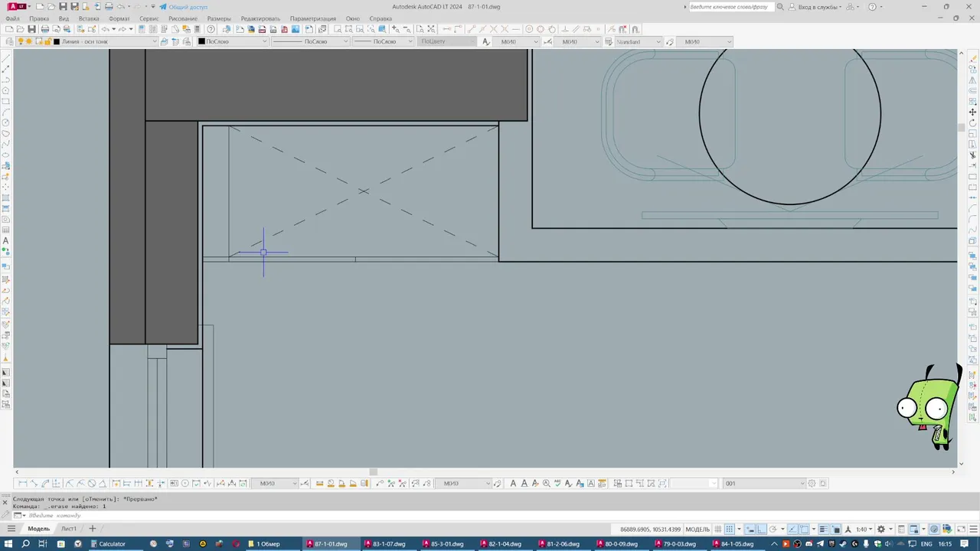Click the black color swatch in layer dropdown
The height and width of the screenshot is (551, 980).
coord(57,41)
